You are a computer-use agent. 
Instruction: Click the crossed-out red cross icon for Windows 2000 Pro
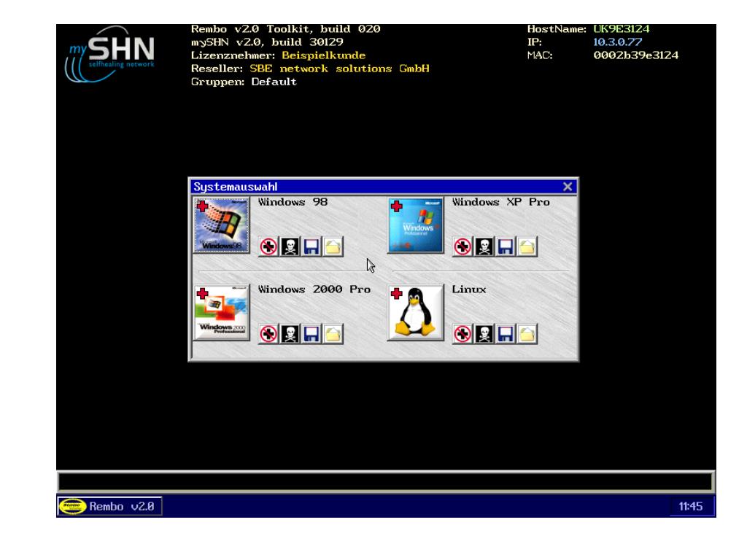(x=268, y=334)
